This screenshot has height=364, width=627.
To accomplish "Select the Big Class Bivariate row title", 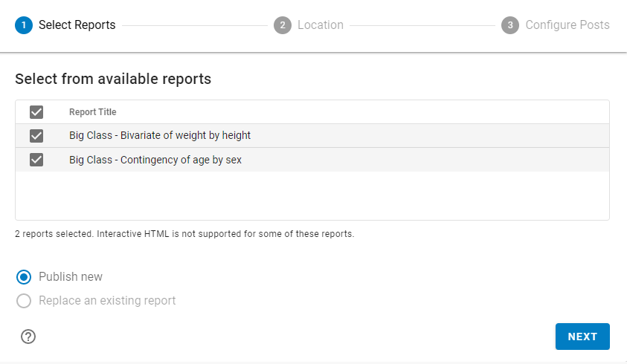I will 160,136.
